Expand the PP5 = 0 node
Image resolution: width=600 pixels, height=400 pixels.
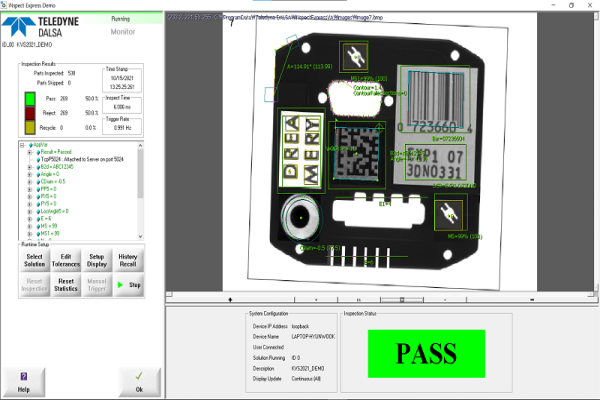pyautogui.click(x=29, y=189)
